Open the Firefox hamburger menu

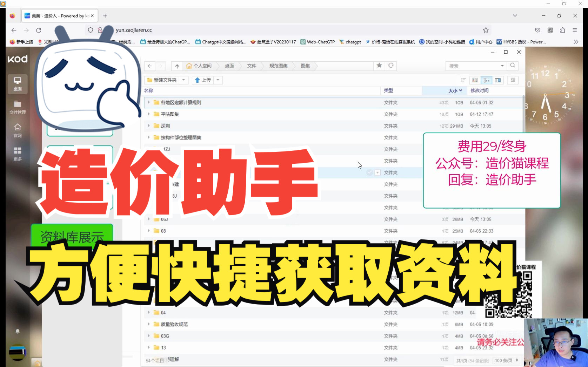(x=575, y=30)
